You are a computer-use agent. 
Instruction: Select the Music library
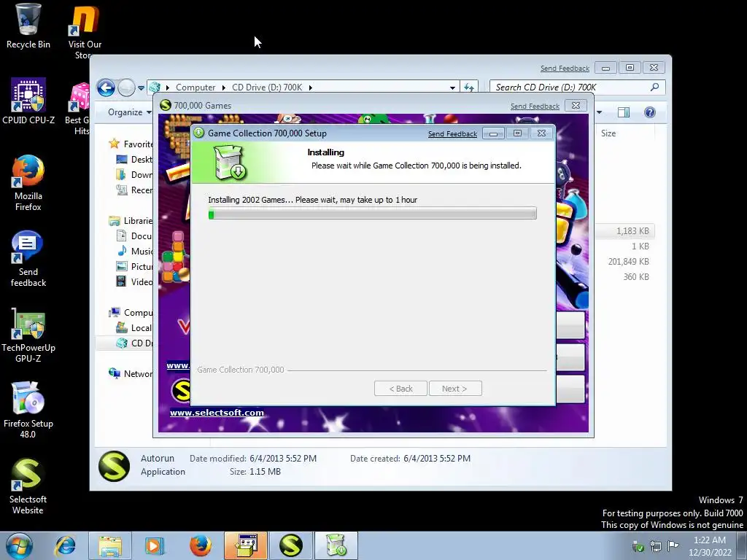(134, 251)
